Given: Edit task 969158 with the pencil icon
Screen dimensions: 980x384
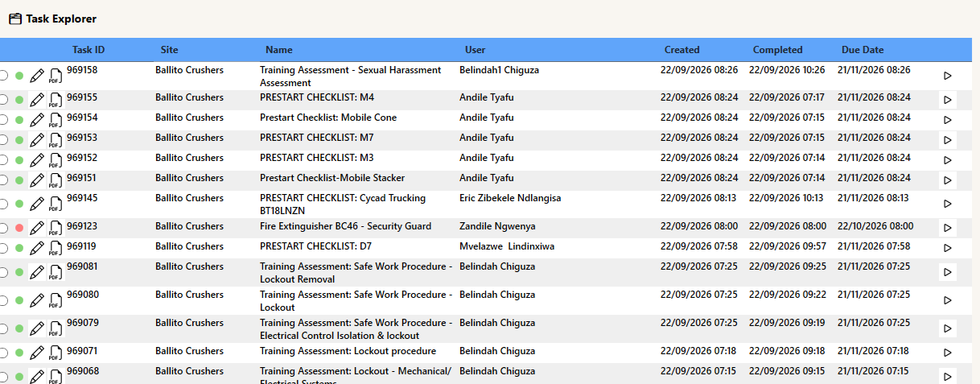Looking at the screenshot, I should (x=37, y=76).
